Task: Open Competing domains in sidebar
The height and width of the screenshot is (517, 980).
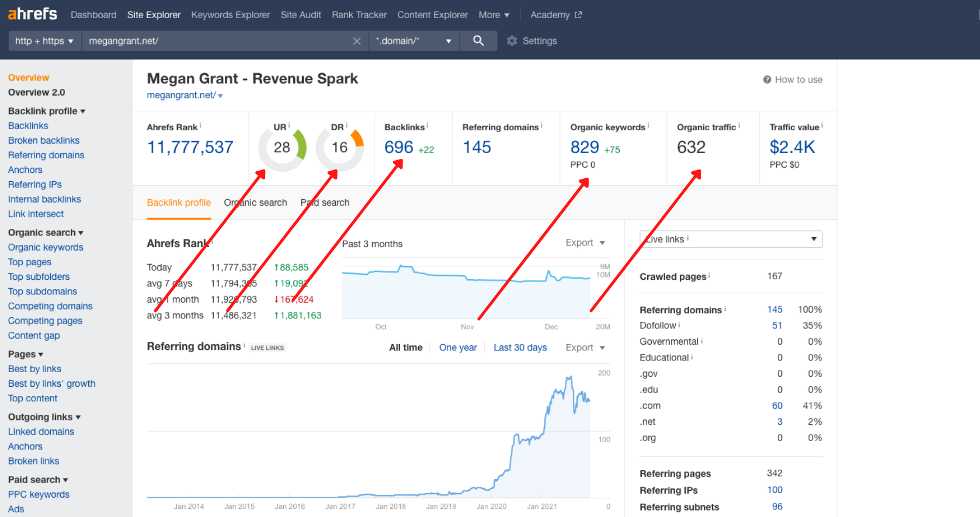Action: (50, 306)
